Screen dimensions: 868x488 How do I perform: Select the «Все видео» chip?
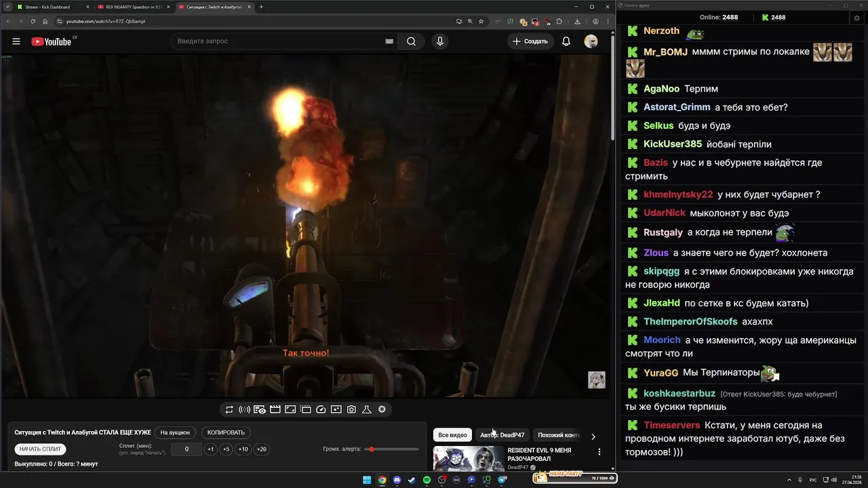452,435
